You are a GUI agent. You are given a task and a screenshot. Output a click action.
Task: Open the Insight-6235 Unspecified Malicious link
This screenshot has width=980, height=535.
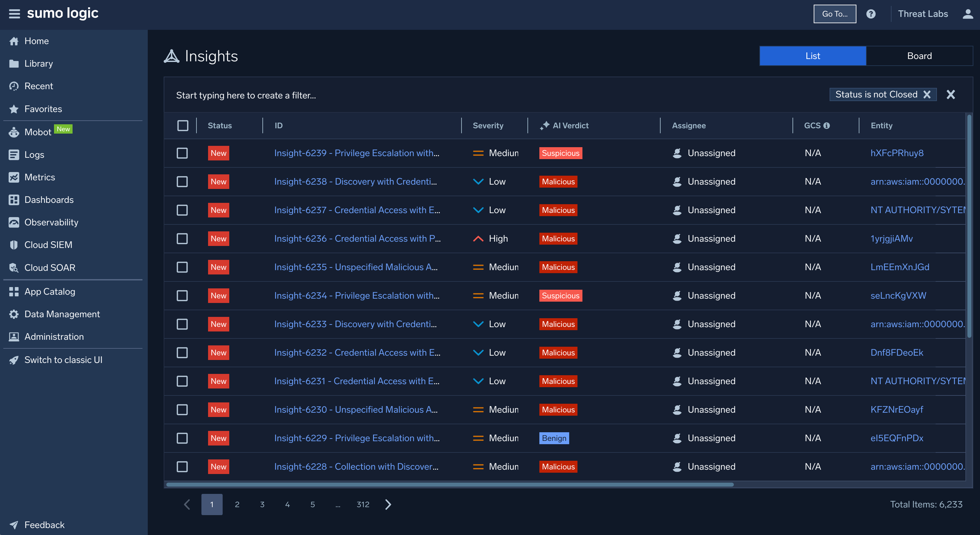click(x=356, y=267)
